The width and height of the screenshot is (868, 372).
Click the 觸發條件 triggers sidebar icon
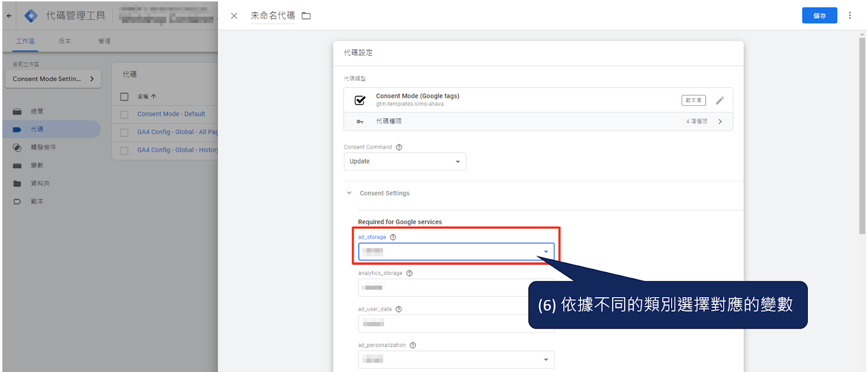[17, 147]
